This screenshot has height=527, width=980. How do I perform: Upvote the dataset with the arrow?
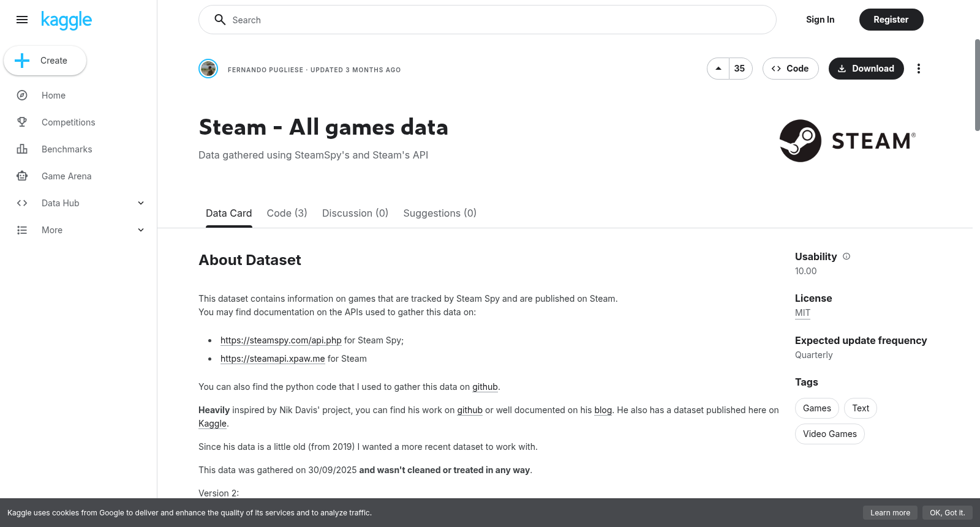(718, 69)
